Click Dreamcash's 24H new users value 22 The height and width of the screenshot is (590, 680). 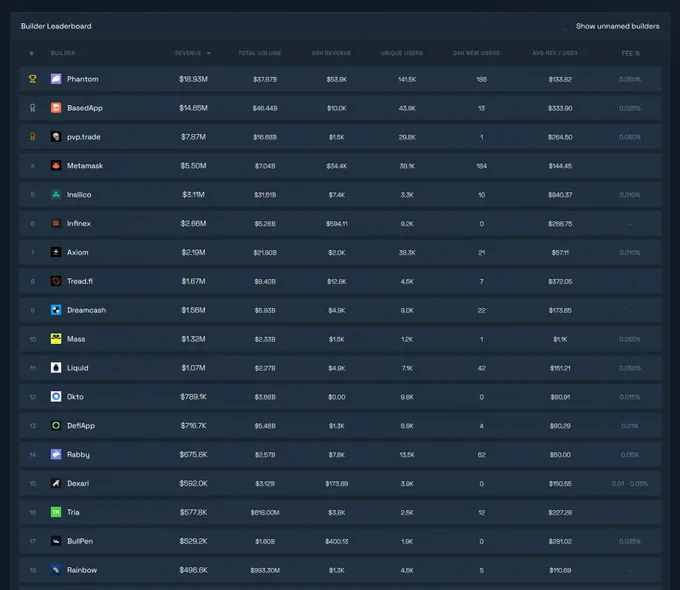click(x=481, y=311)
